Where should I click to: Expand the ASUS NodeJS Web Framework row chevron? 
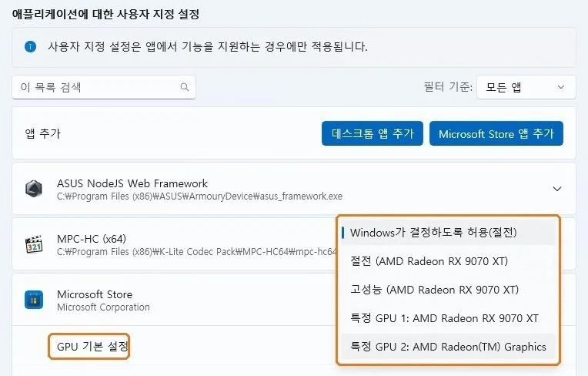coord(557,189)
